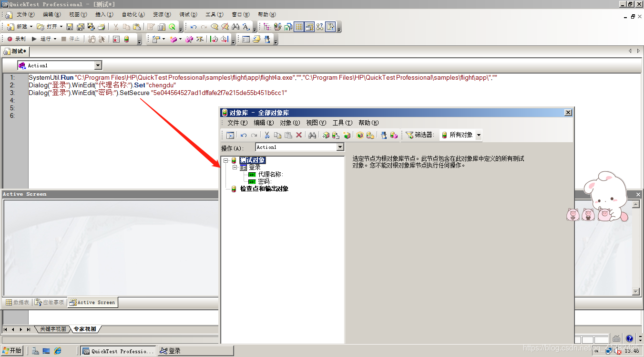
Task: Click the Highlight in Application yellow cube icon
Action: [x=359, y=135]
